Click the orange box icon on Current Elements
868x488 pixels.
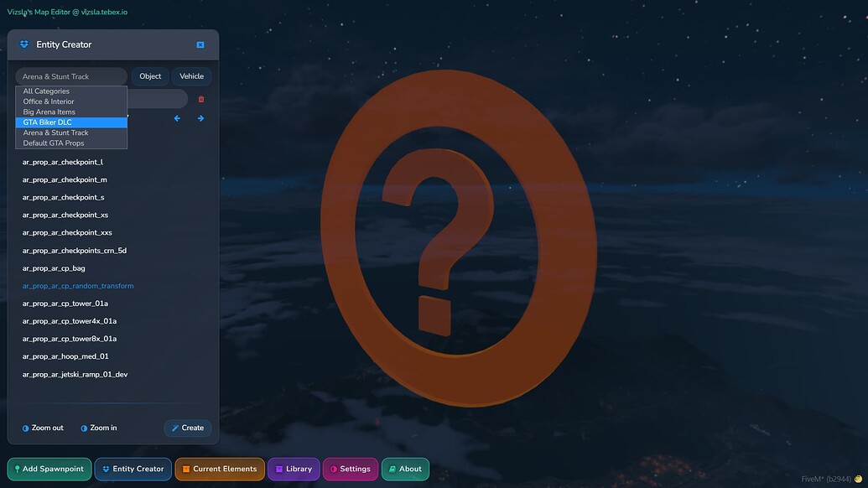(x=185, y=469)
